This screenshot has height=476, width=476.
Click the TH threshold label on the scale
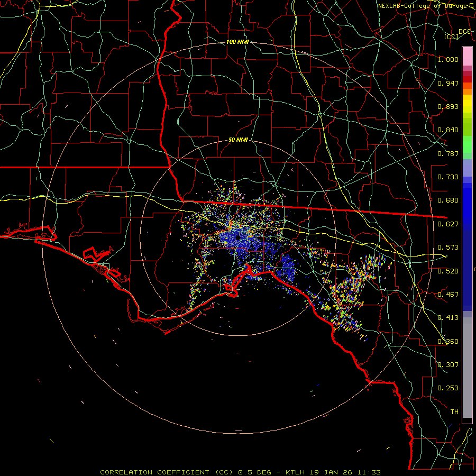(x=454, y=412)
